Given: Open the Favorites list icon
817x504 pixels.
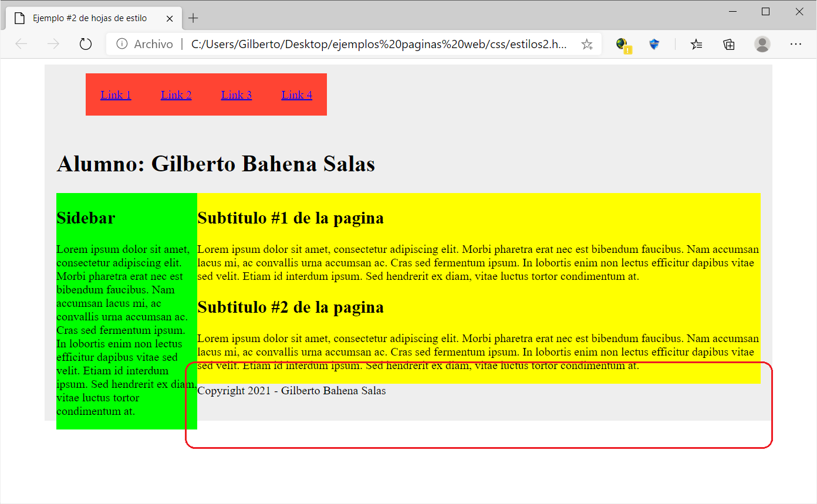Looking at the screenshot, I should point(697,44).
